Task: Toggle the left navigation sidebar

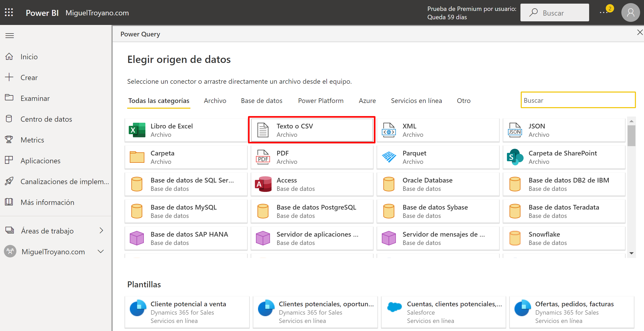Action: point(9,35)
